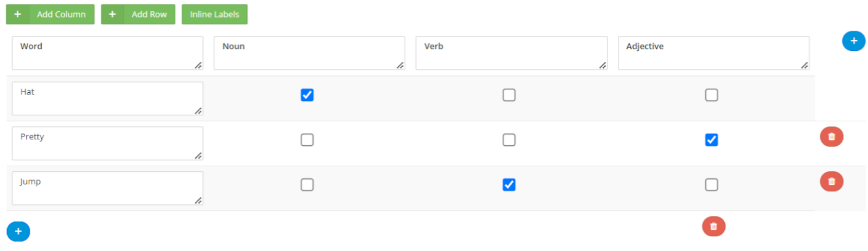The height and width of the screenshot is (251, 868).
Task: Uncheck the Adjective checkbox for Pretty
Action: pyautogui.click(x=711, y=140)
